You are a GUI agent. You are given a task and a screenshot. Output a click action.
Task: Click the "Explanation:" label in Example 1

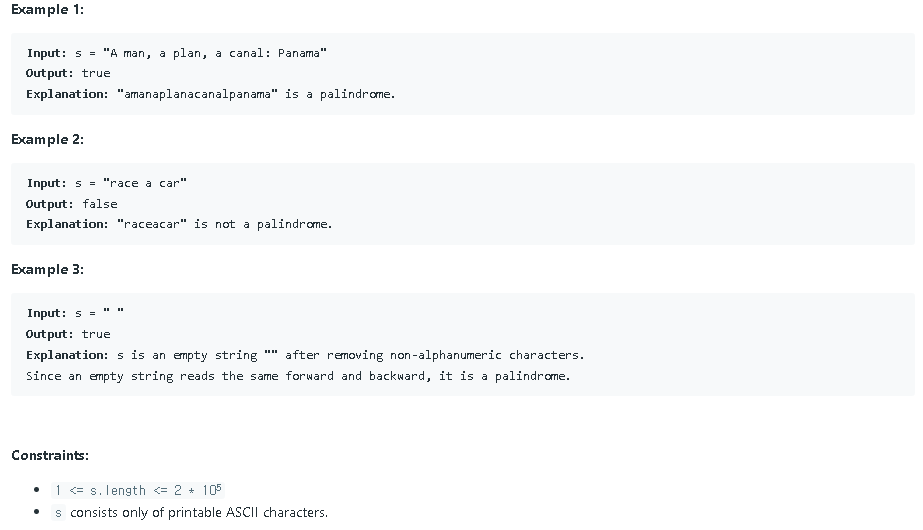pyautogui.click(x=67, y=94)
